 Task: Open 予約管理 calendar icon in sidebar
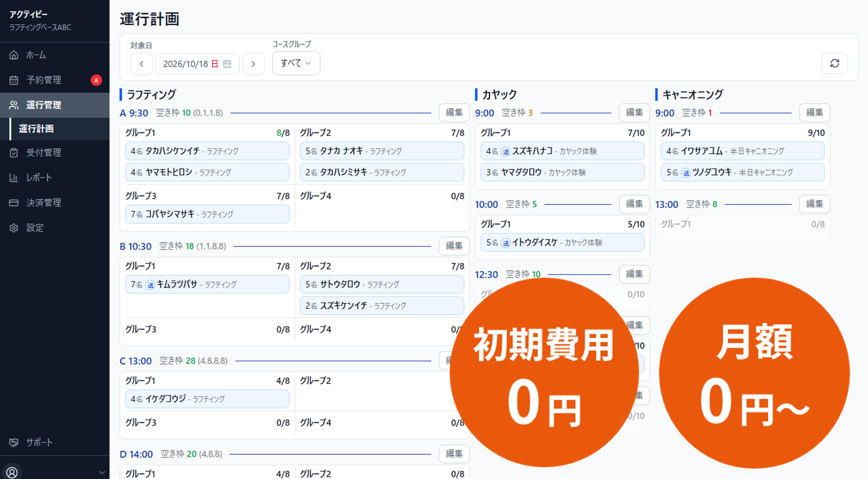(x=14, y=80)
